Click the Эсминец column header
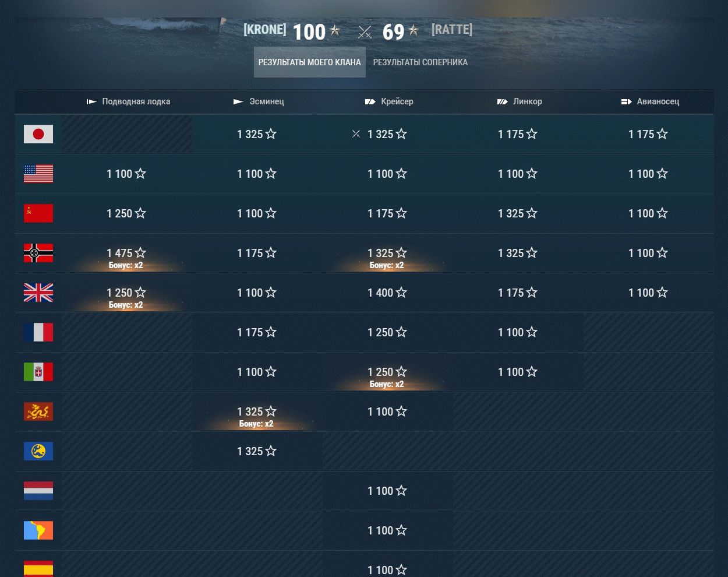The height and width of the screenshot is (577, 728). 259,101
